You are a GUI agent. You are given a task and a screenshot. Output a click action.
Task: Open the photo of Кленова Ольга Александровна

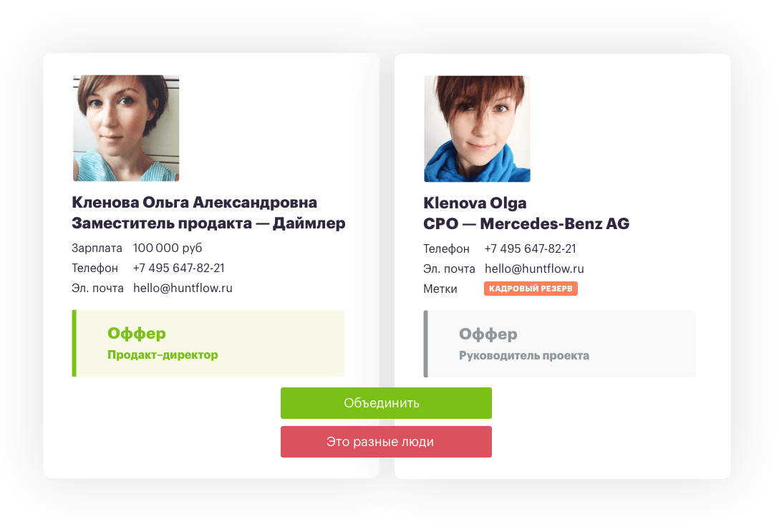click(x=126, y=128)
